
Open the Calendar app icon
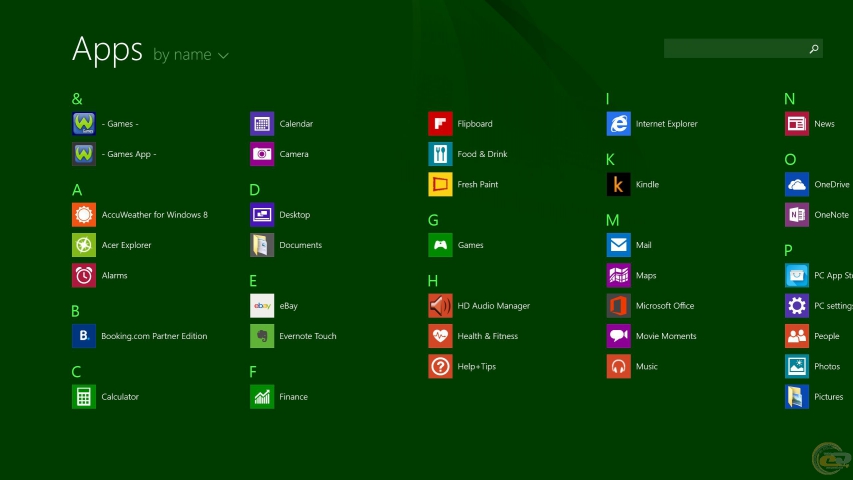(x=262, y=124)
